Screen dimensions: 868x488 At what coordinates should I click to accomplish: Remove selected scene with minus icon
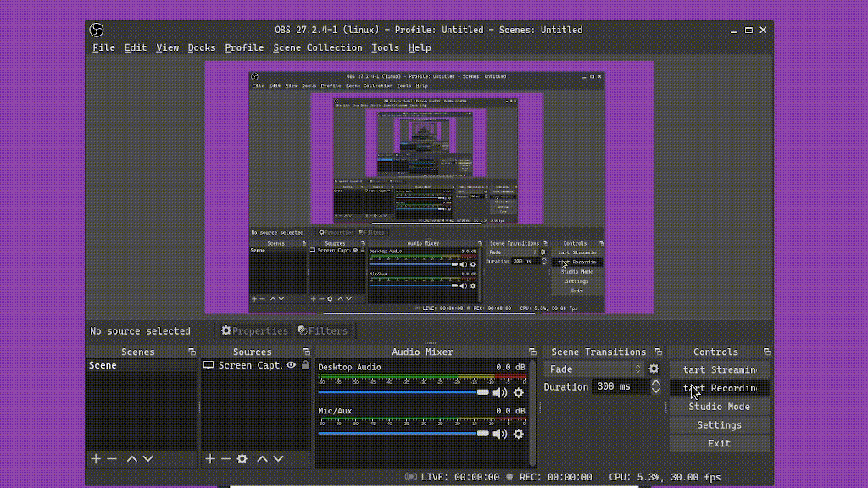pos(112,458)
